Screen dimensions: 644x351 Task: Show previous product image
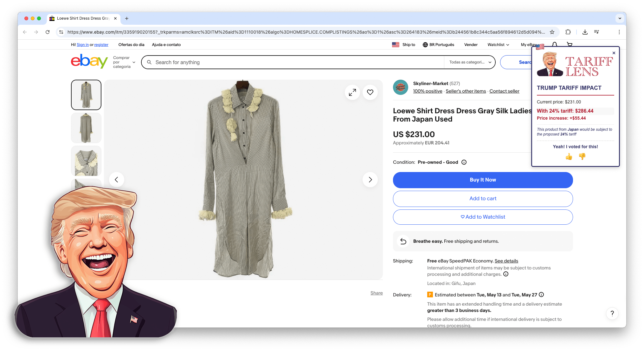[x=117, y=180]
